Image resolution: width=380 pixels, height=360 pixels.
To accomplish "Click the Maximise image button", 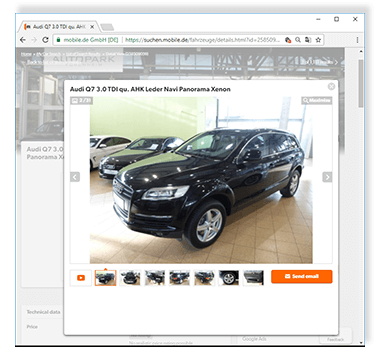I will pos(317,100).
